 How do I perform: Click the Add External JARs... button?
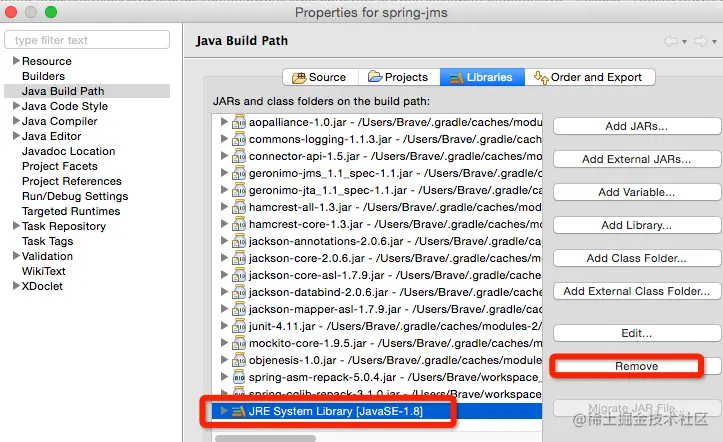[637, 159]
